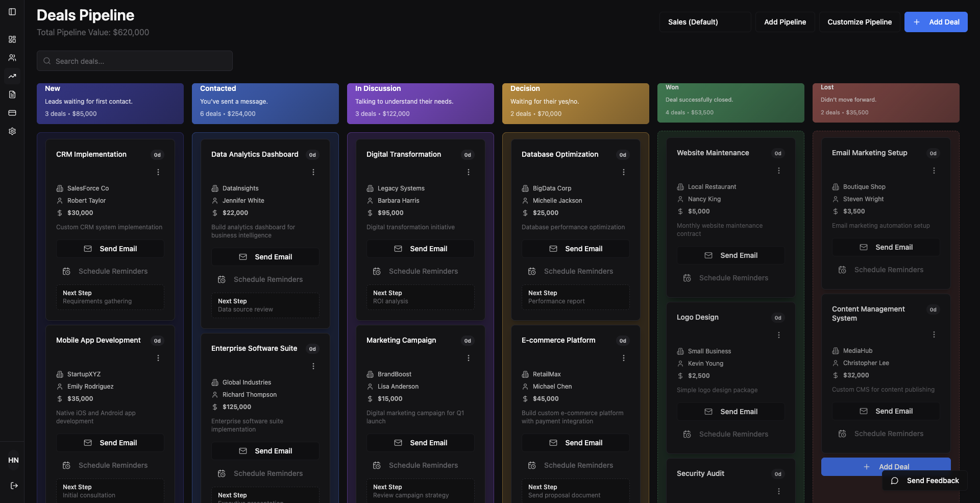The image size is (980, 503).
Task: Click contact name Barbara Harris
Action: pyautogui.click(x=399, y=201)
